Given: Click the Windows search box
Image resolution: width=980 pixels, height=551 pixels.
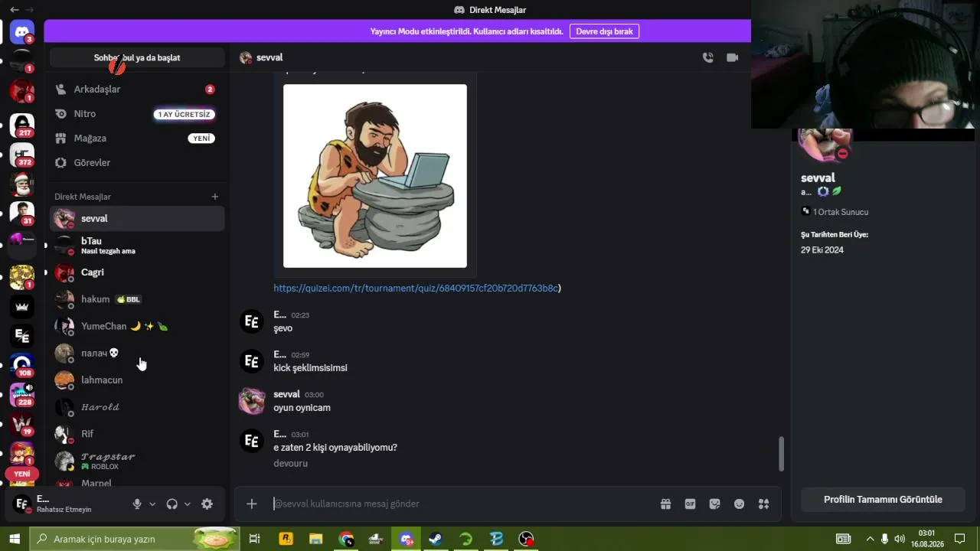Looking at the screenshot, I should click(x=134, y=539).
